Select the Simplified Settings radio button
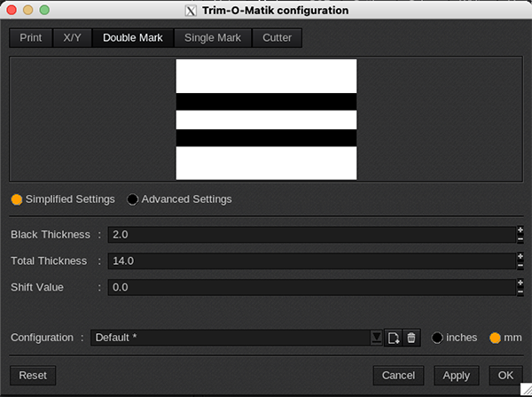Viewport: 532px width, 397px height. pos(17,199)
